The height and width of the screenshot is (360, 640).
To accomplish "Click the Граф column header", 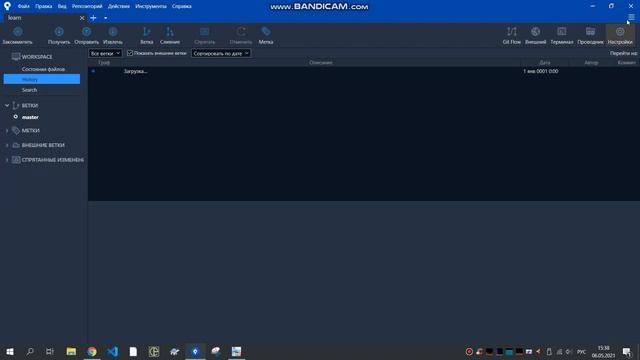I will click(104, 62).
